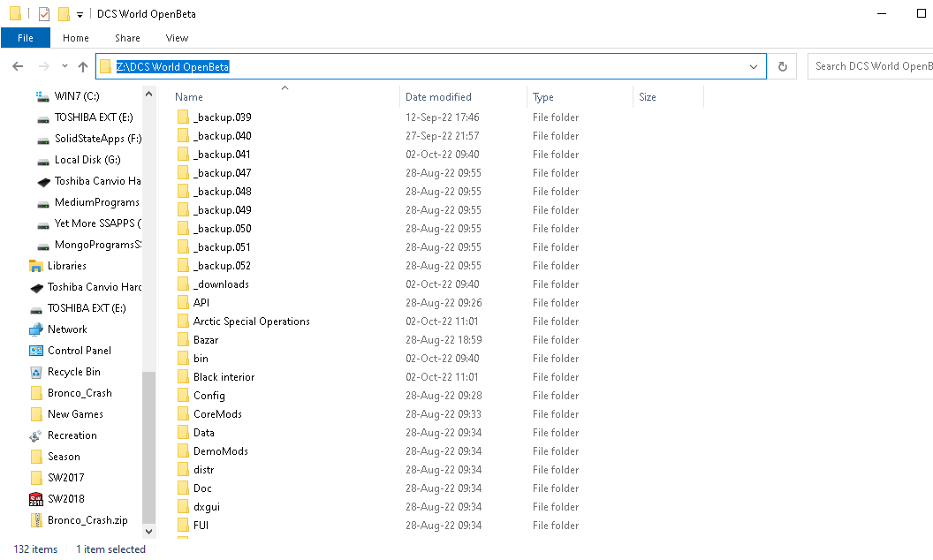Select the _downloads folder icon

coord(183,284)
